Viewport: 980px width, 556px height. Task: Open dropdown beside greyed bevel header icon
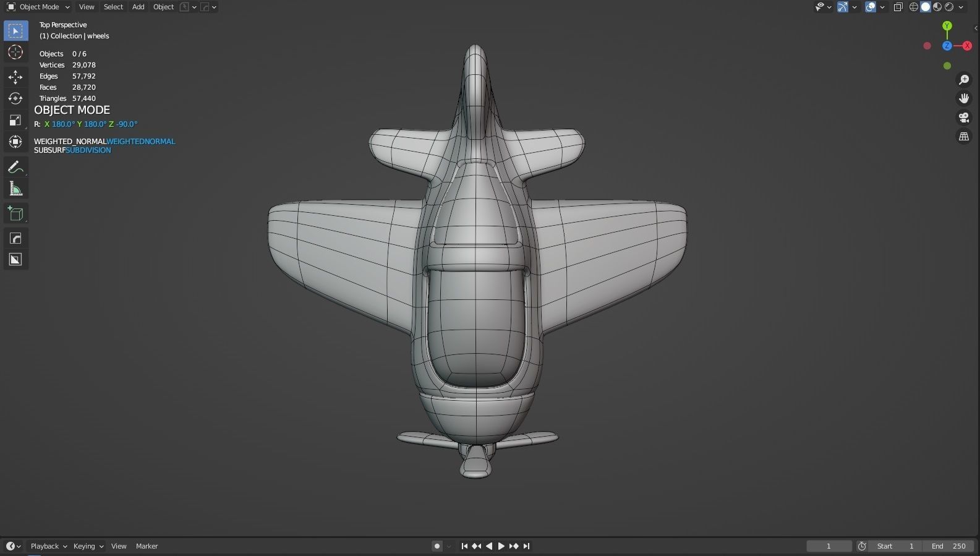(214, 7)
